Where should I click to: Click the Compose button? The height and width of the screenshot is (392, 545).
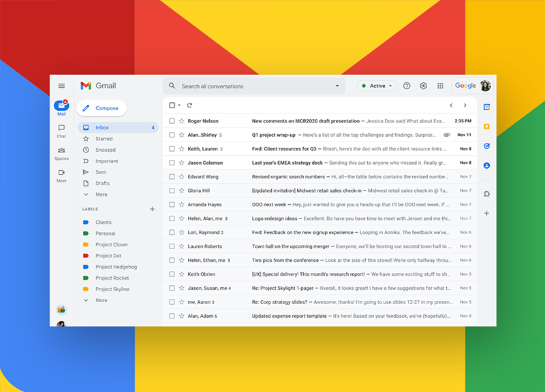click(101, 108)
